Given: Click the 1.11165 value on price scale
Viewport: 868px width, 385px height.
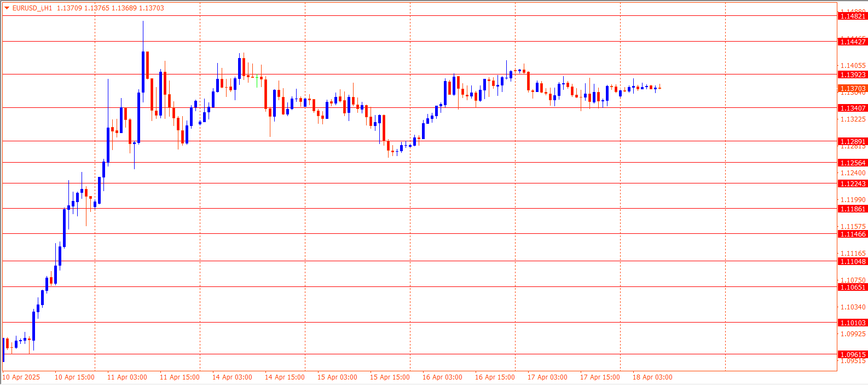Looking at the screenshot, I should pos(853,254).
